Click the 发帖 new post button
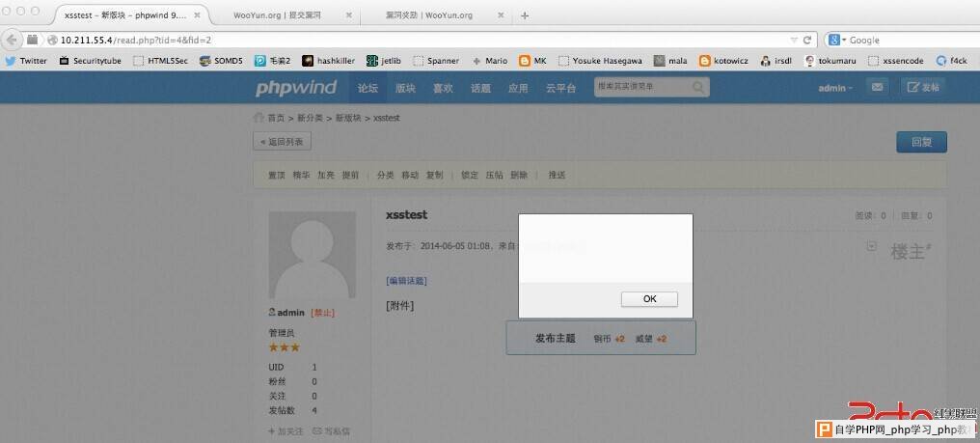This screenshot has width=980, height=443. pyautogui.click(x=922, y=88)
